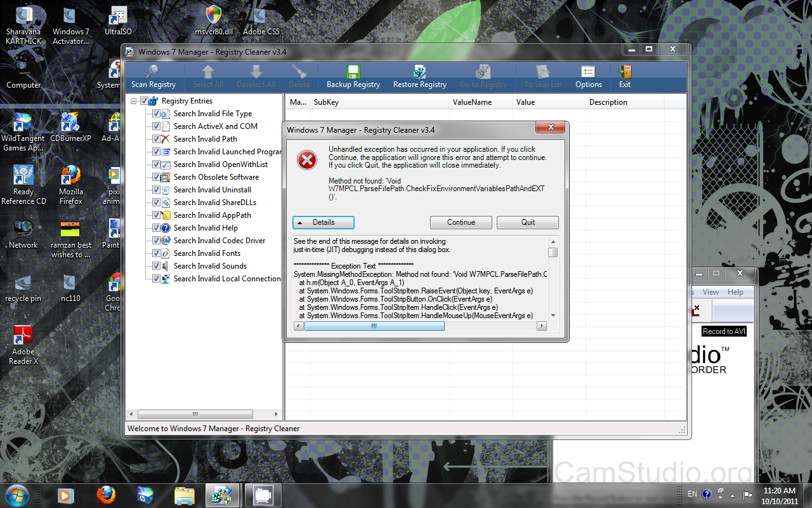Toggle Search Invalid ShareDLLs checkbox
The image size is (812, 508).
tap(157, 203)
